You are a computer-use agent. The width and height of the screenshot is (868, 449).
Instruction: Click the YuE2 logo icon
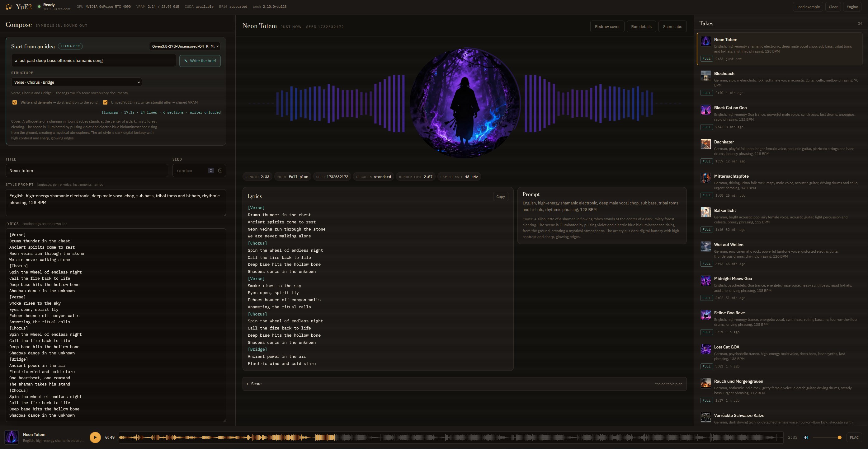point(9,7)
